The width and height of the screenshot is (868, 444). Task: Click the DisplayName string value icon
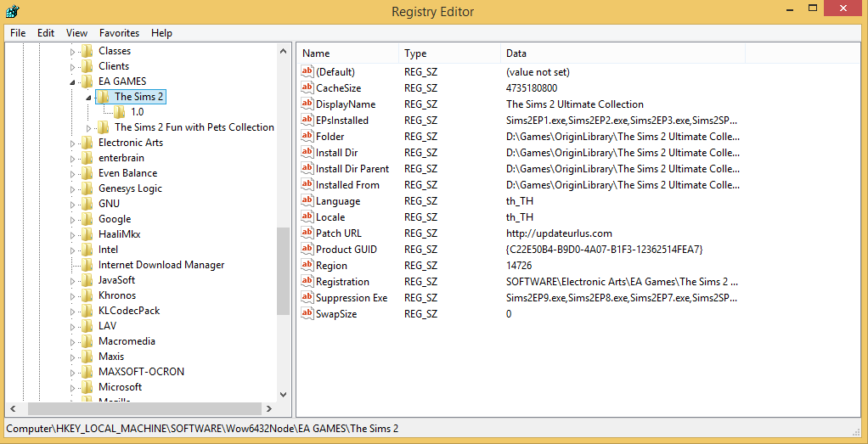(307, 104)
